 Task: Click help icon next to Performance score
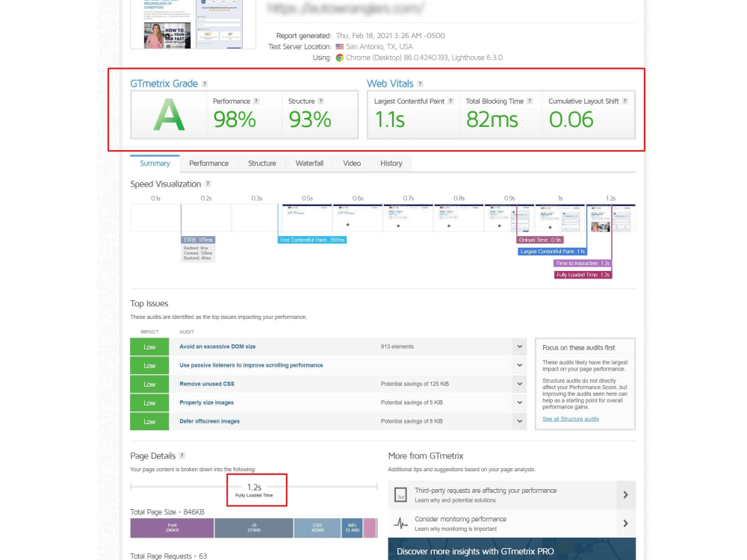pyautogui.click(x=256, y=101)
